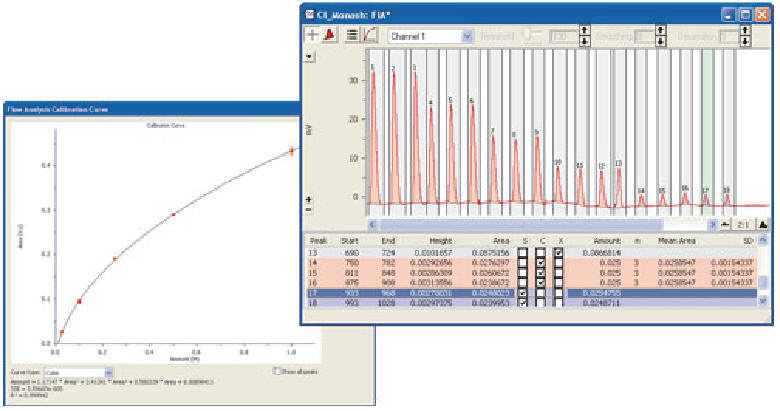Click the Amount column header

(607, 241)
